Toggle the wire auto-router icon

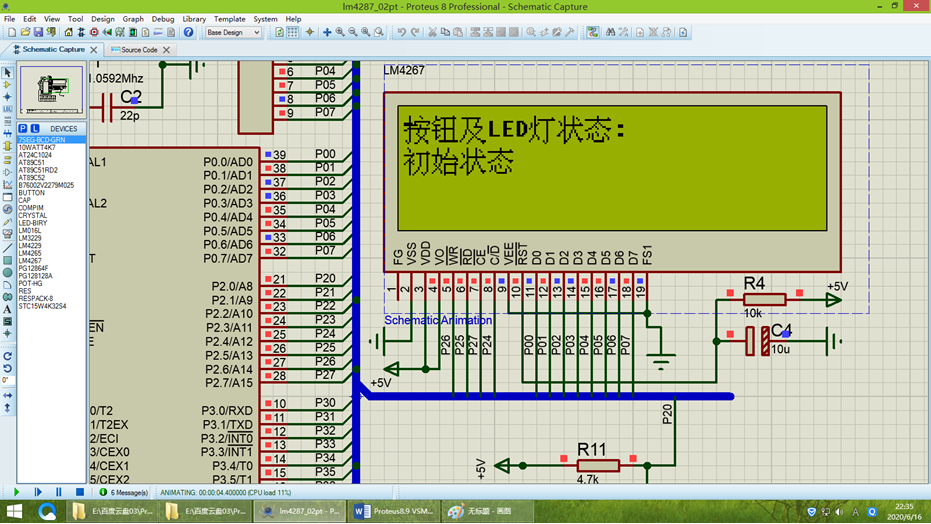click(x=593, y=32)
